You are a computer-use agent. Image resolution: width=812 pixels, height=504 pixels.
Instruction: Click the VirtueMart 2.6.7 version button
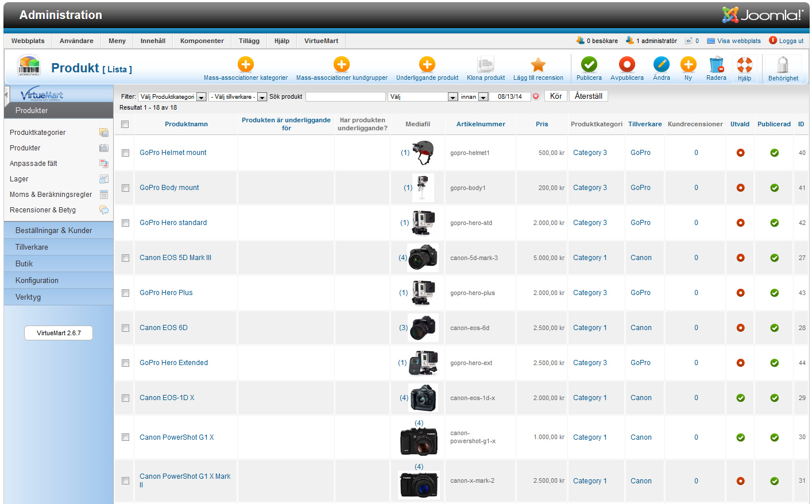(x=59, y=333)
